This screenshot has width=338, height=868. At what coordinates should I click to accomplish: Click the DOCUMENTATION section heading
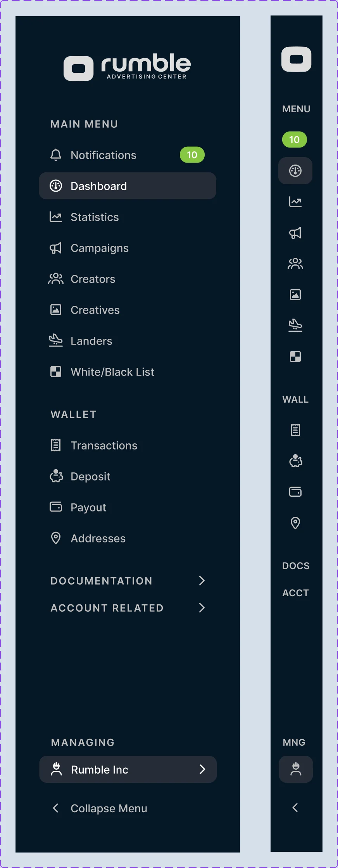pyautogui.click(x=101, y=581)
